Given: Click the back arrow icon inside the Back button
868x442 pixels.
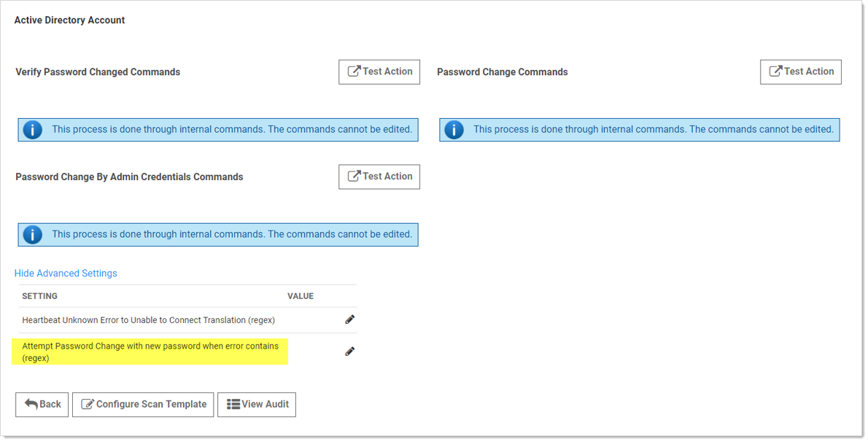Looking at the screenshot, I should pos(30,404).
